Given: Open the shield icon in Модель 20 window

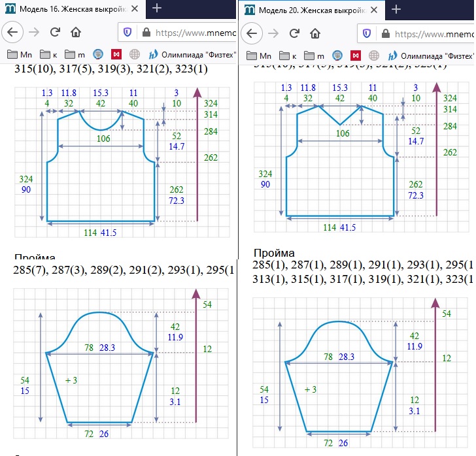Looking at the screenshot, I should coord(367,33).
